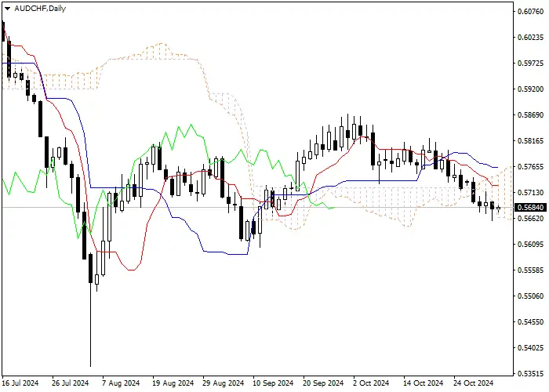Select the current price label 0.56840
549x392 pixels.
[531, 208]
